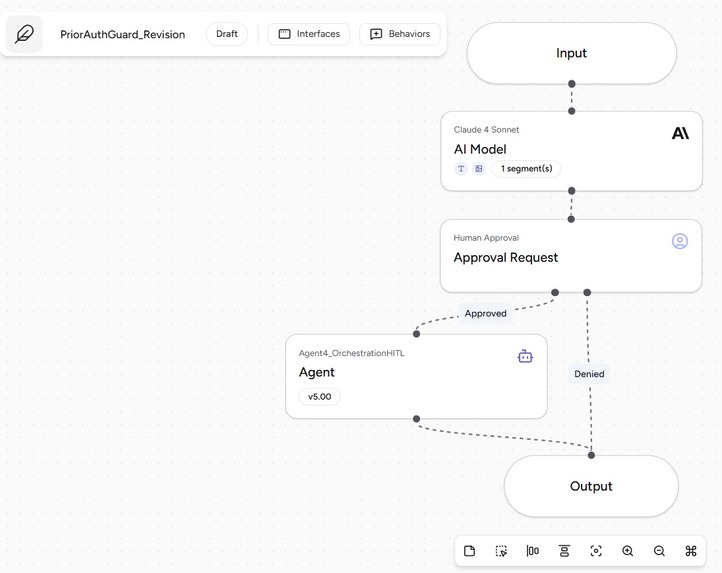Open keyboard shortcuts command icon
The height and width of the screenshot is (573, 722).
[x=691, y=551]
